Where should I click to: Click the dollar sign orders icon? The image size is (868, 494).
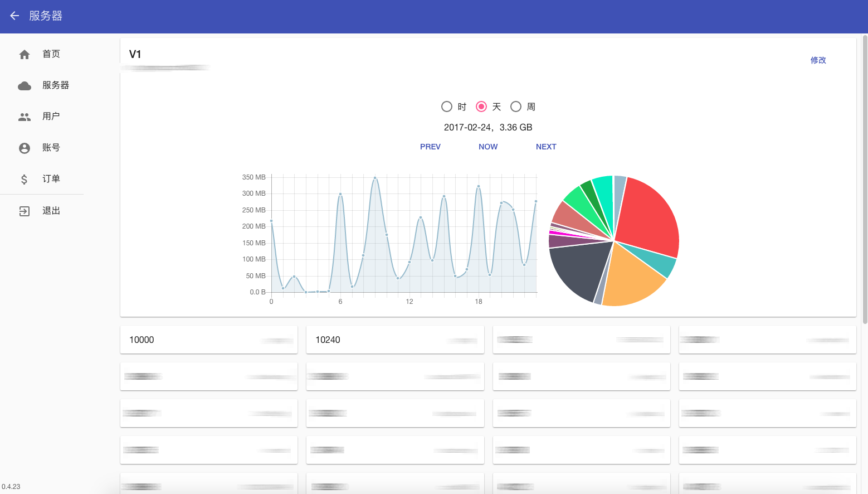click(x=25, y=179)
